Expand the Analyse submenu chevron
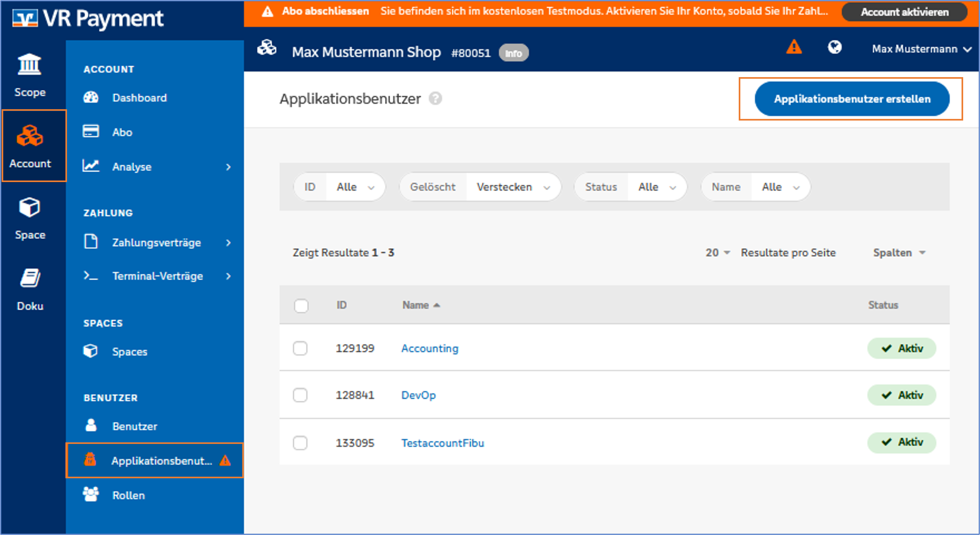The height and width of the screenshot is (535, 980). [x=228, y=167]
